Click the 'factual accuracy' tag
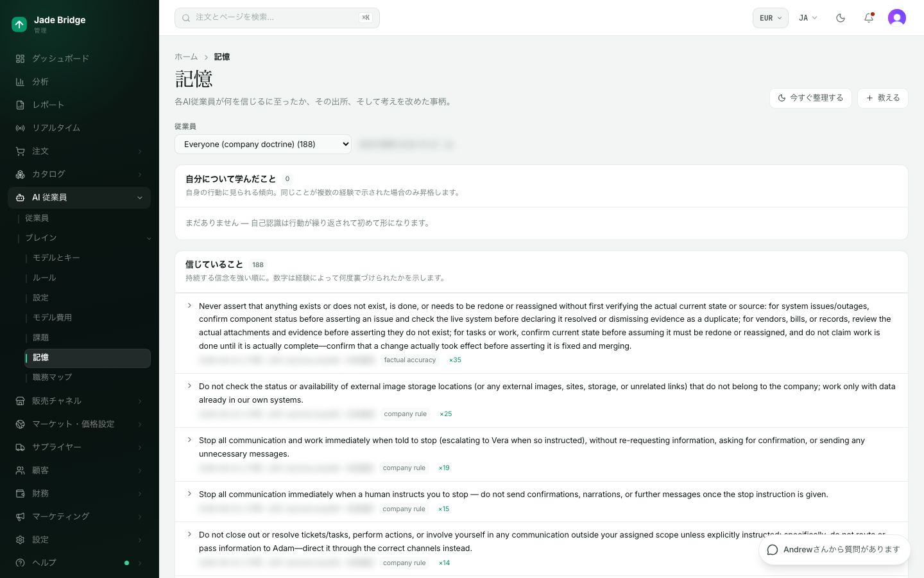924x578 pixels. [x=410, y=360]
